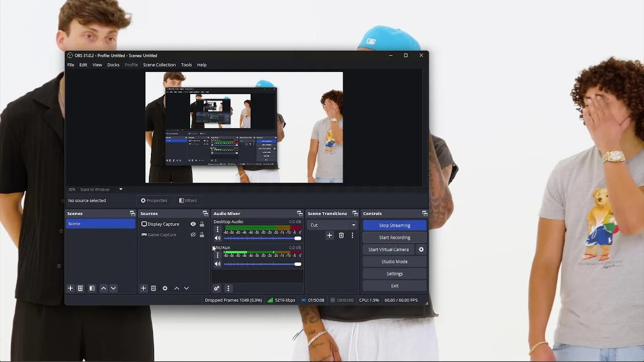Toggle lock on Game Capture source
Screen dimensions: 644x362
(x=202, y=235)
